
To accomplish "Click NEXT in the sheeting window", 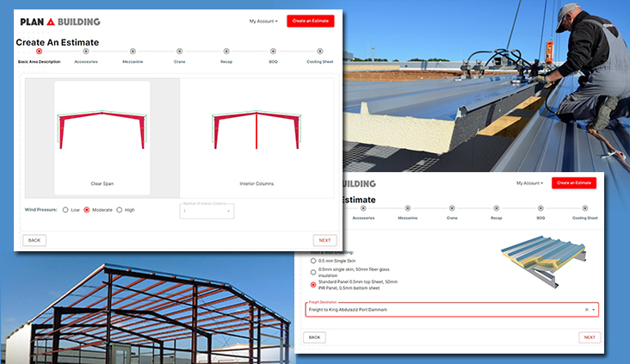I will [590, 337].
